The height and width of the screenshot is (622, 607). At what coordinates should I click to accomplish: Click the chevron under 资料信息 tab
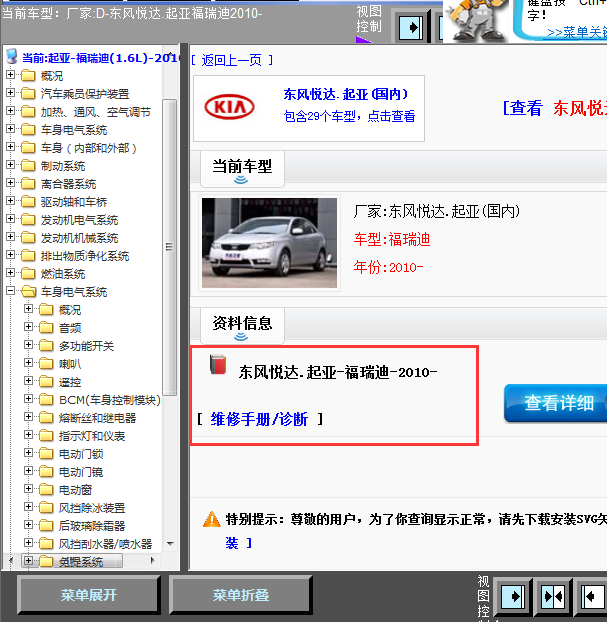click(241, 337)
